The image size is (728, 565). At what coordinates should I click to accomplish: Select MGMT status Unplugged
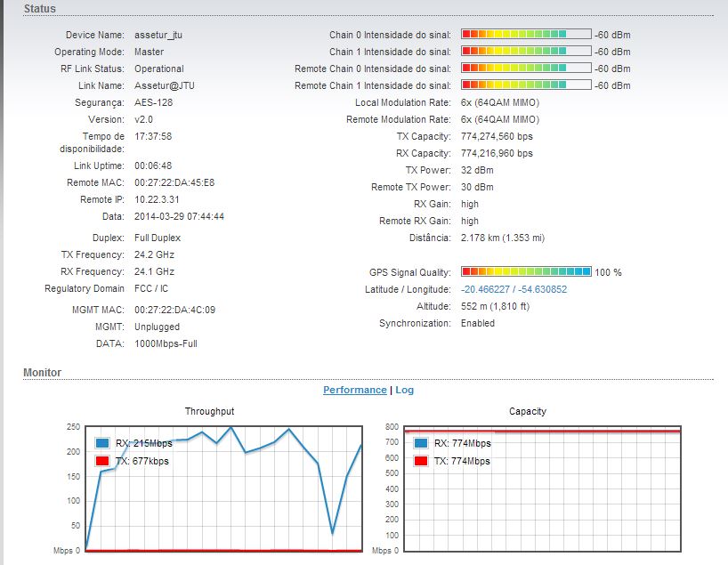157,327
